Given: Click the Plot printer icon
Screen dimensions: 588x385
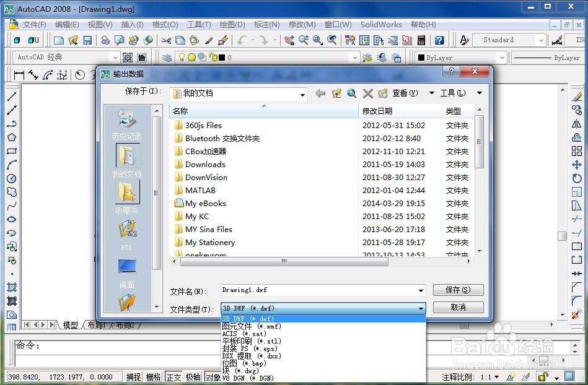Looking at the screenshot, I should (x=106, y=40).
